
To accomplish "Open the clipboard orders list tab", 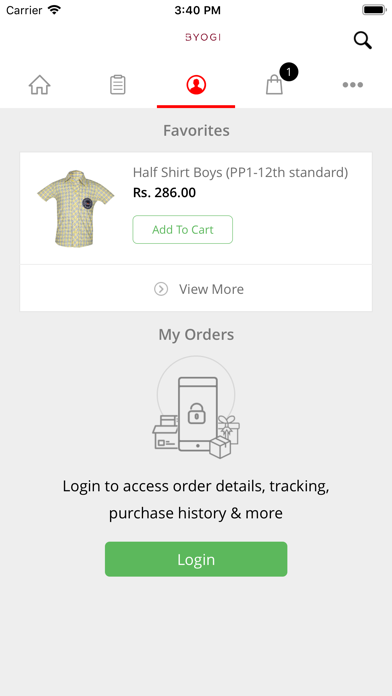I will pos(118,84).
